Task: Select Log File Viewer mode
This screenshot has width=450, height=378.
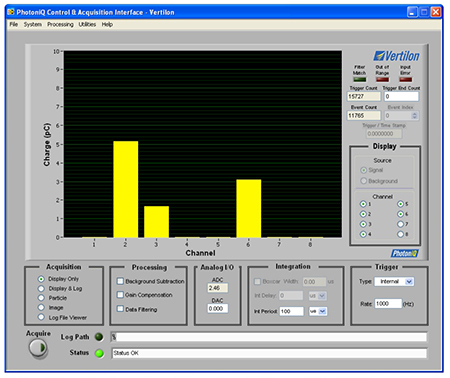Action: point(41,317)
